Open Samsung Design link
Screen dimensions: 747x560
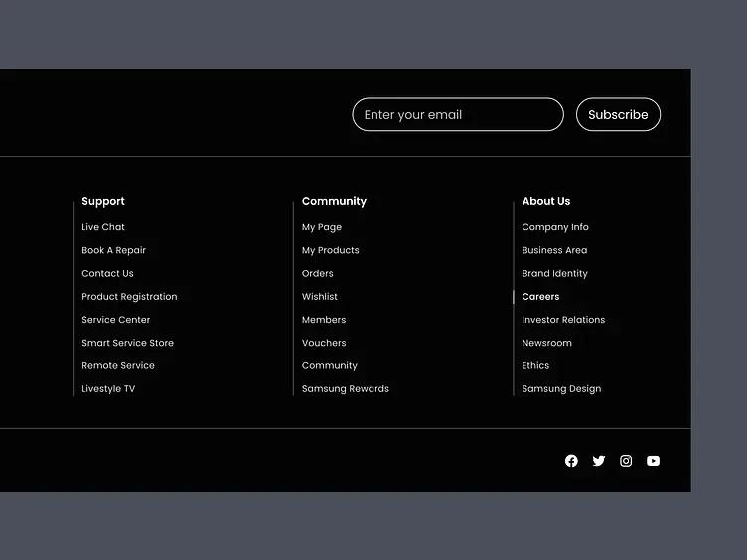(x=561, y=388)
